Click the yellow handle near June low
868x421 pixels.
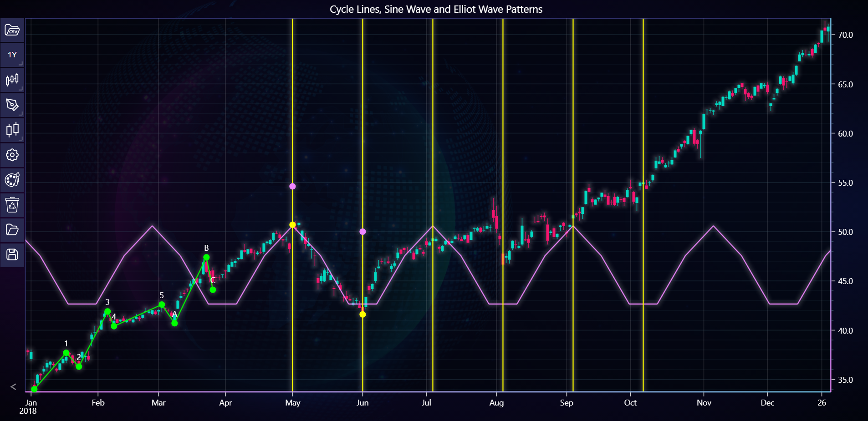363,314
